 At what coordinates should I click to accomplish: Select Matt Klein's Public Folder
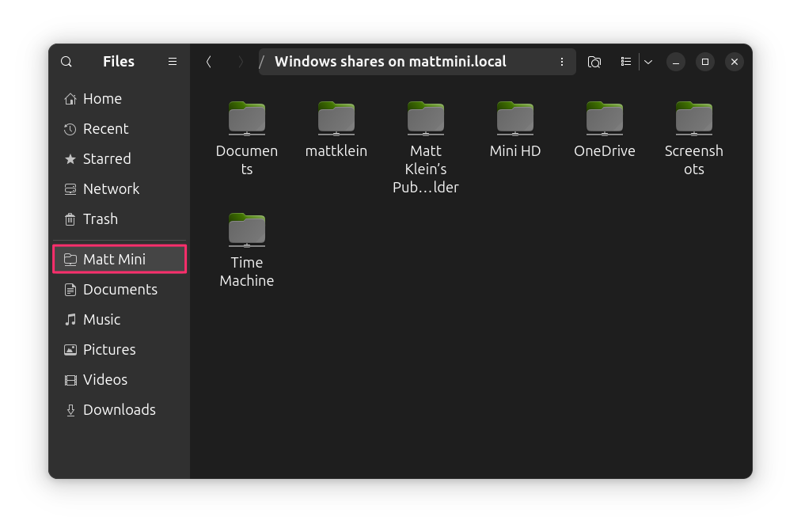[x=426, y=148]
